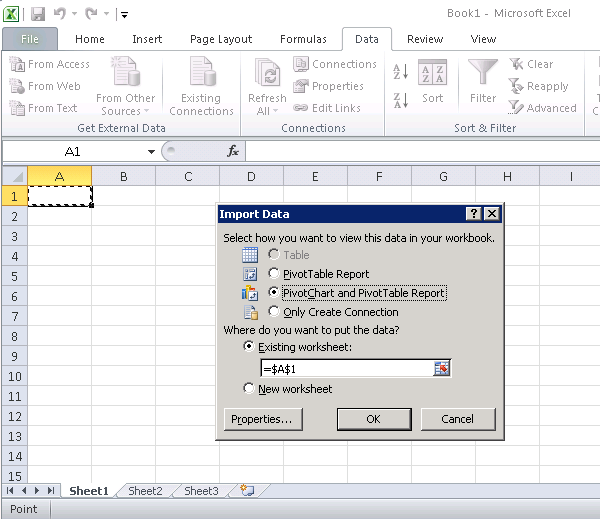Image resolution: width=600 pixels, height=519 pixels.
Task: Choose the New worksheet radio button
Action: 249,389
